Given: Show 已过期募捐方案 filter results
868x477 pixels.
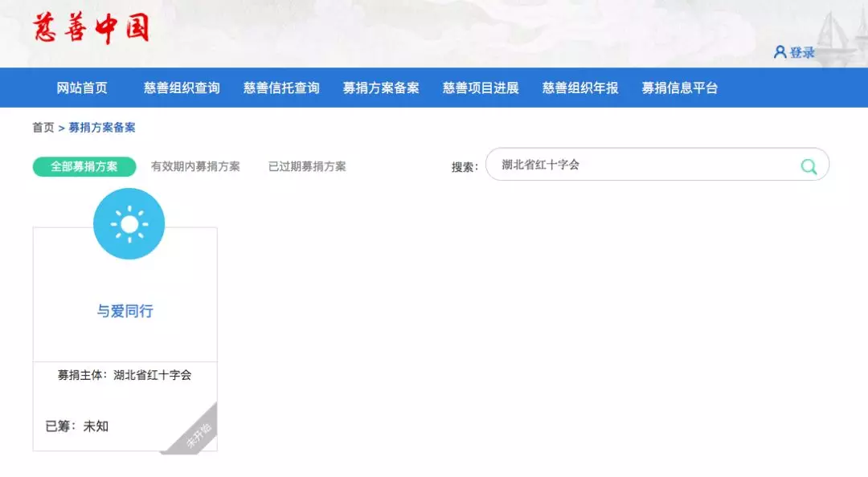Looking at the screenshot, I should click(x=307, y=166).
